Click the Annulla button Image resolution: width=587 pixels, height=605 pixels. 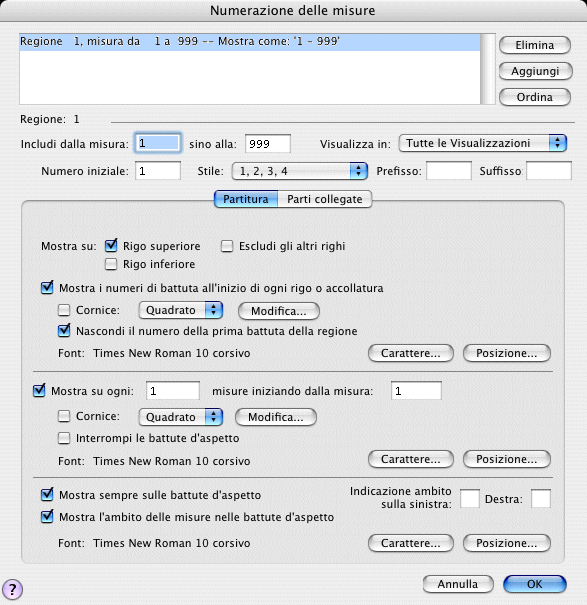coord(458,584)
